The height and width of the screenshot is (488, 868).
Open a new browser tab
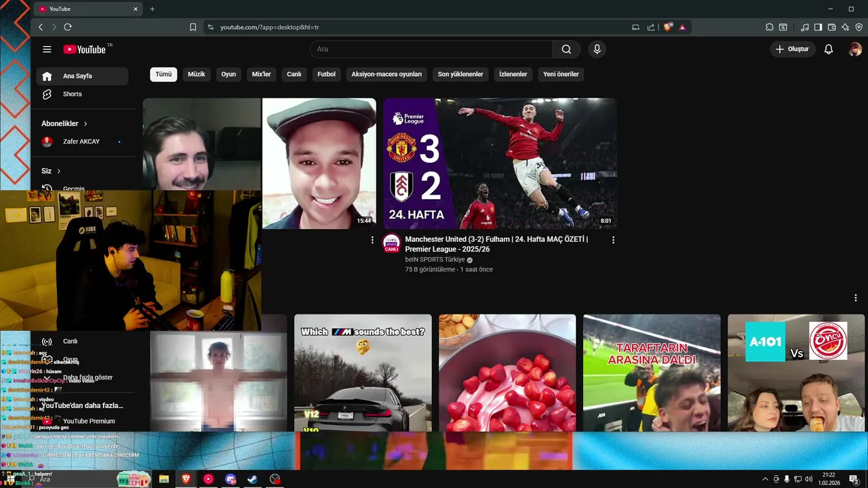click(x=152, y=9)
